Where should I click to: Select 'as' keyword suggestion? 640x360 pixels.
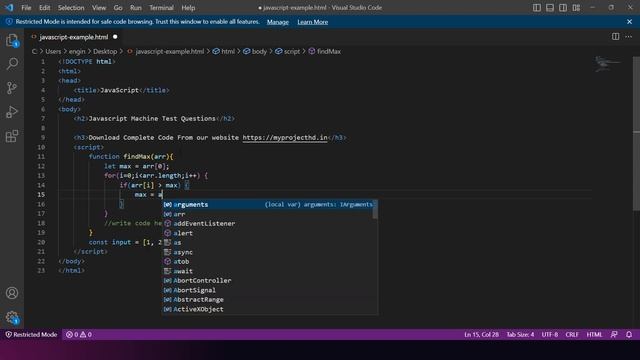(x=267, y=242)
